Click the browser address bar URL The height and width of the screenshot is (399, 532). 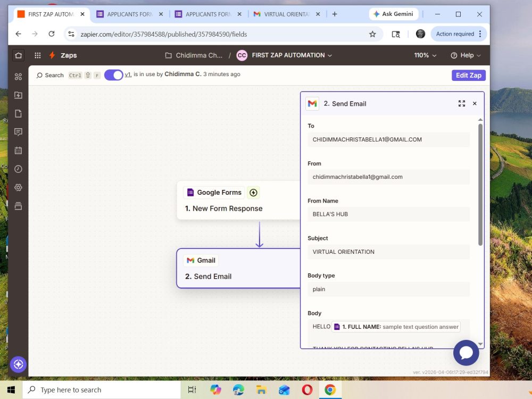click(163, 34)
